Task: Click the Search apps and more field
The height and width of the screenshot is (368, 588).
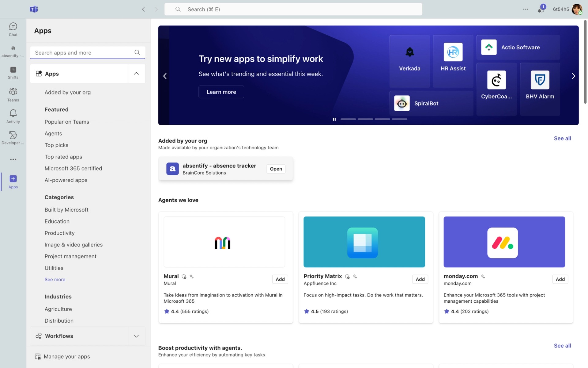Action: (83, 53)
